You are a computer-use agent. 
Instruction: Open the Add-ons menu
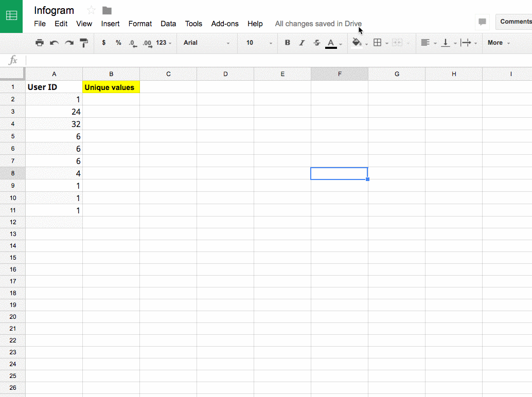point(225,24)
